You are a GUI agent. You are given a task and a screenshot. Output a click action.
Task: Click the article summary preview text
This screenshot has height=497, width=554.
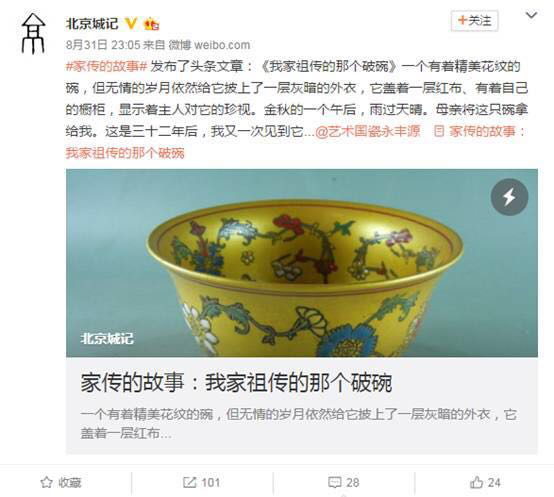pos(299,424)
